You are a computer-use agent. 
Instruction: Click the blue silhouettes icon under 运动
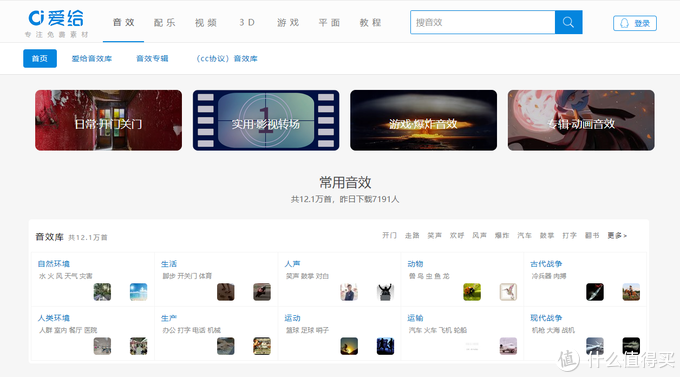tap(385, 346)
